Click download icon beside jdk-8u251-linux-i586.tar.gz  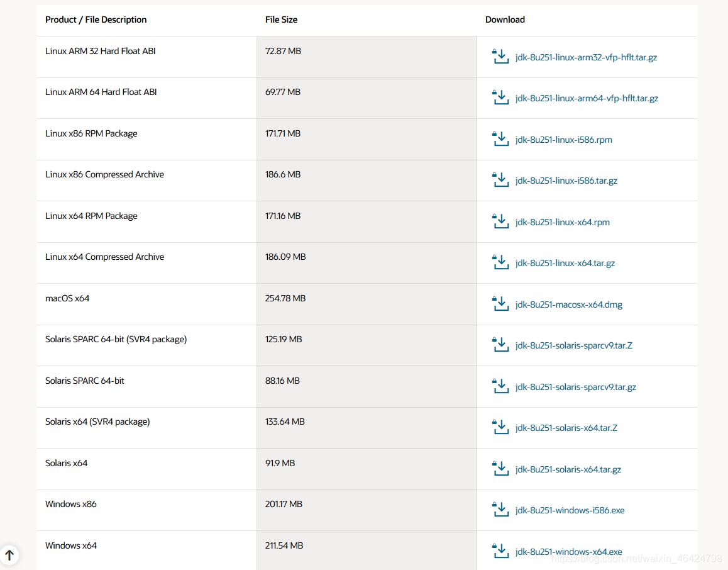coord(500,179)
